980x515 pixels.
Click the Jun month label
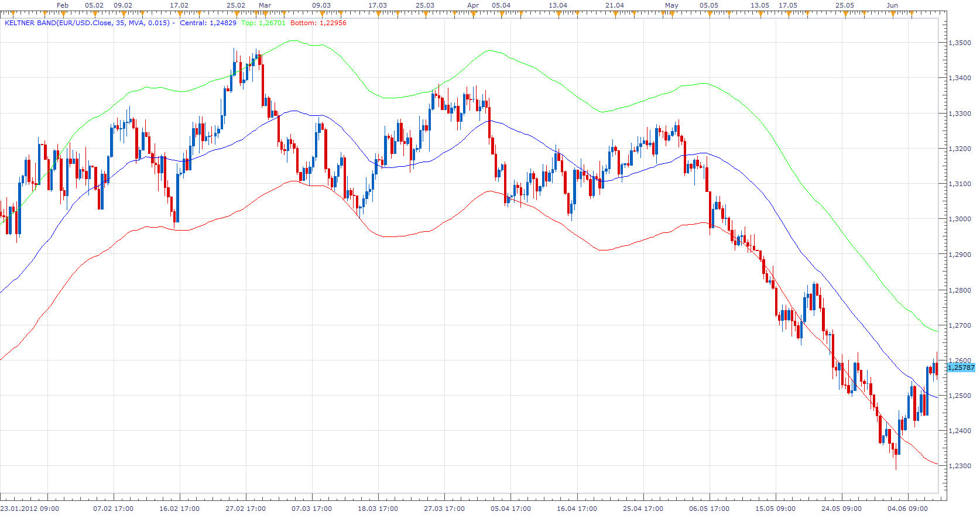pos(892,5)
